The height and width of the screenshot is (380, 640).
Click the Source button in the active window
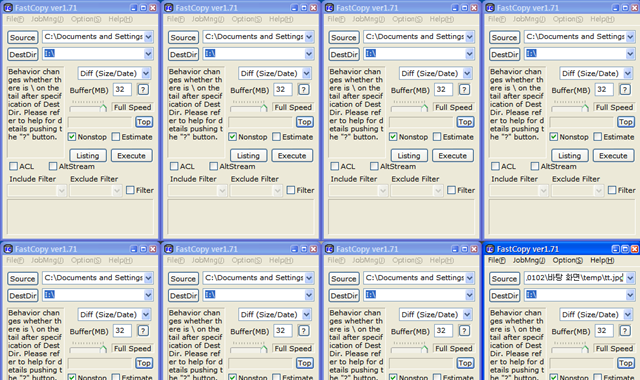pos(504,279)
